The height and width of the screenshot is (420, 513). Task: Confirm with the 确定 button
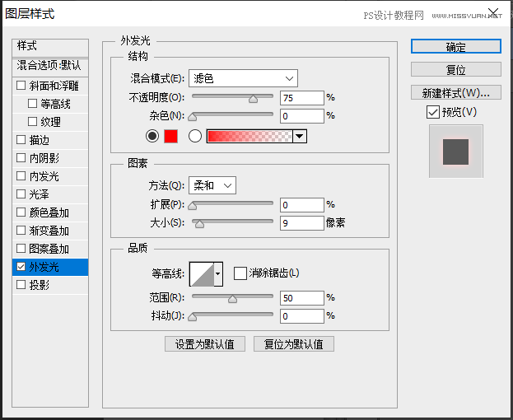click(455, 46)
